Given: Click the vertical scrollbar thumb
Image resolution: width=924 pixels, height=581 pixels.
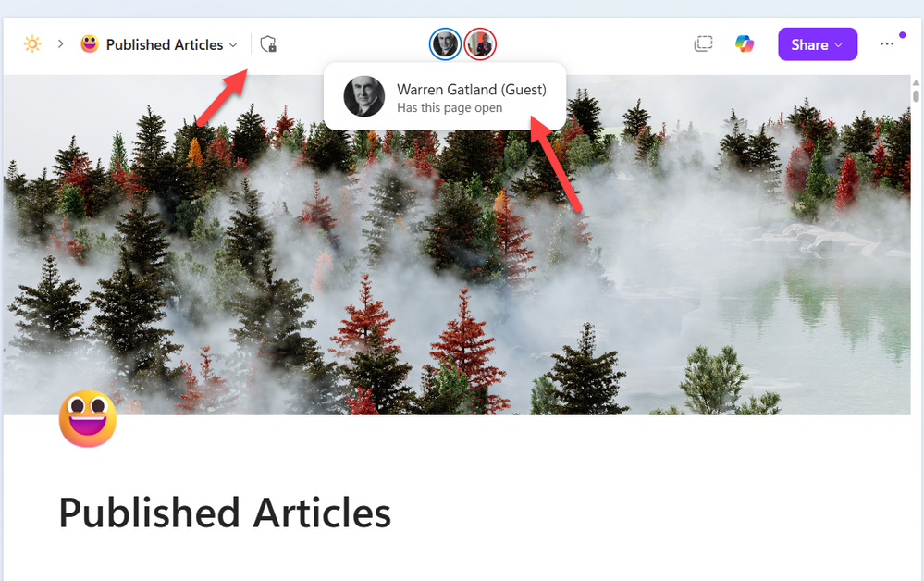Looking at the screenshot, I should tap(916, 95).
